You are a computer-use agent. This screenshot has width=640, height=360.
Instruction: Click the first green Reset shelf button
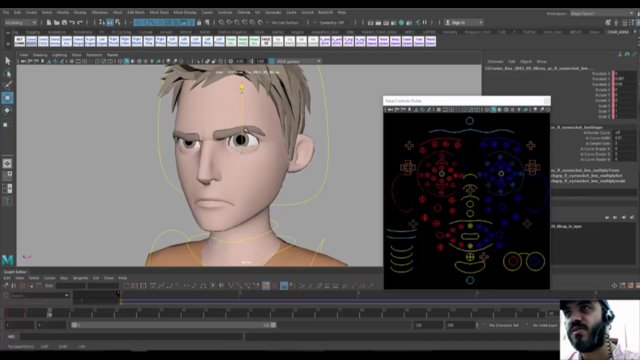[231, 41]
